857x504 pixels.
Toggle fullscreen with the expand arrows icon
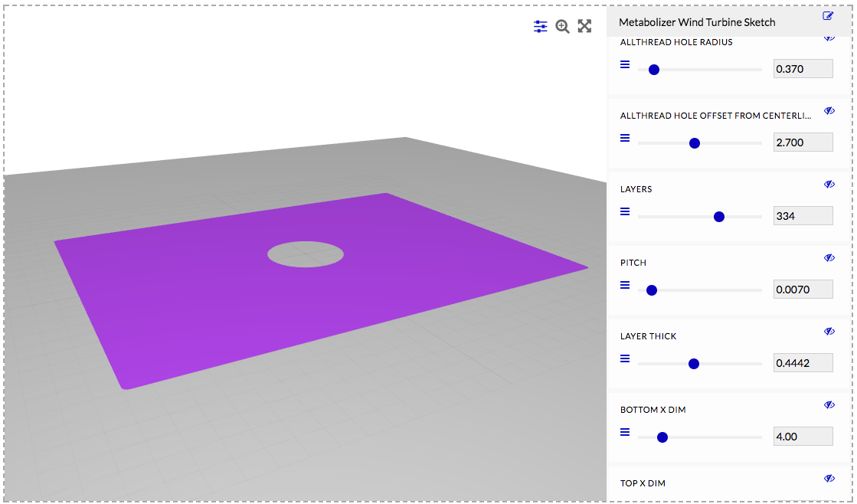585,26
